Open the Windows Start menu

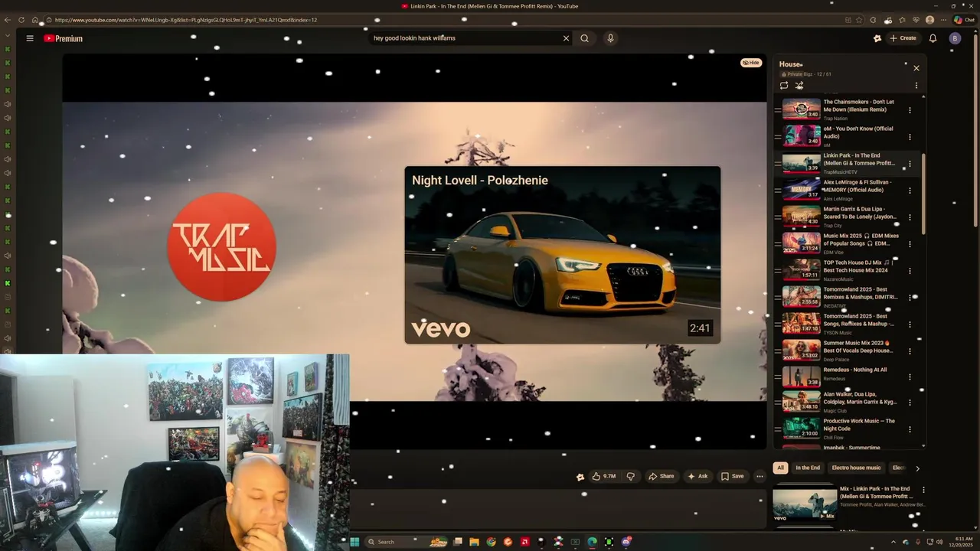[354, 542]
